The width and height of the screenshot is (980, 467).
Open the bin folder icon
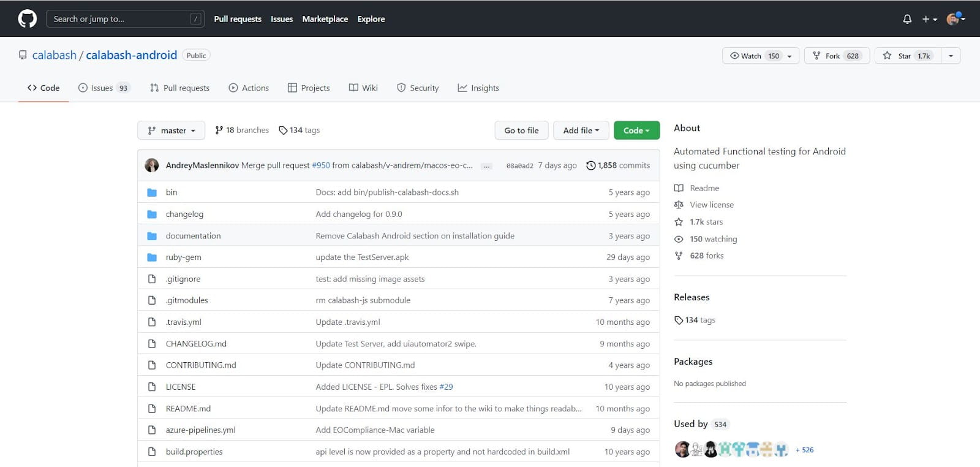coord(152,192)
